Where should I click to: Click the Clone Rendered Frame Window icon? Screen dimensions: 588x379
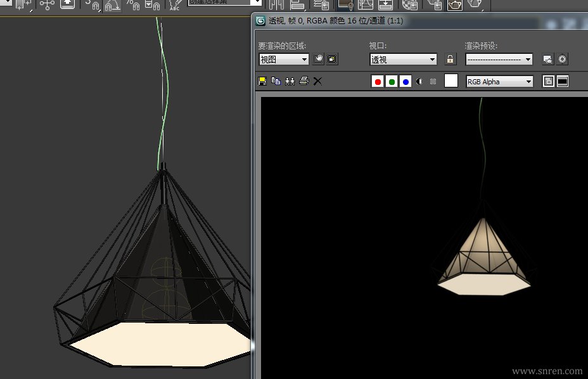point(290,81)
